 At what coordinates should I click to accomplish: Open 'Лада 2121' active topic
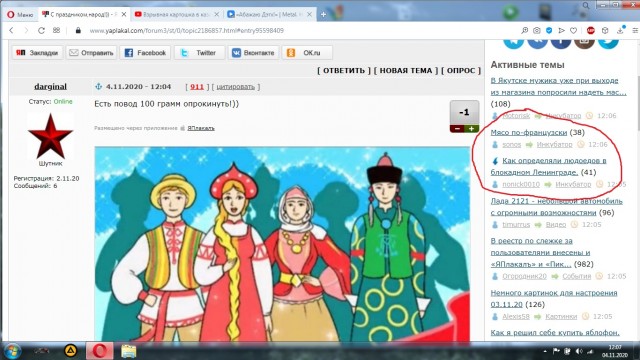pos(556,207)
